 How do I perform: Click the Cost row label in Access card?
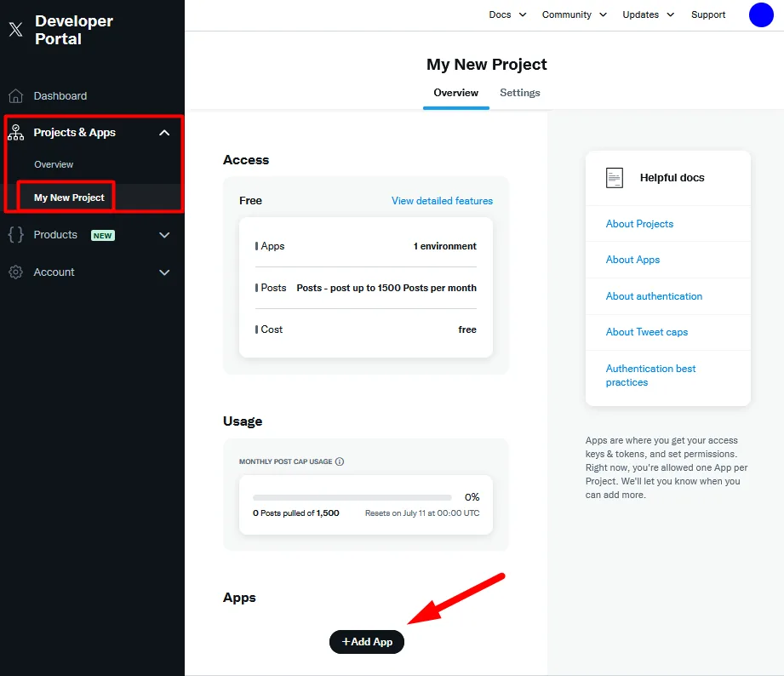point(272,329)
